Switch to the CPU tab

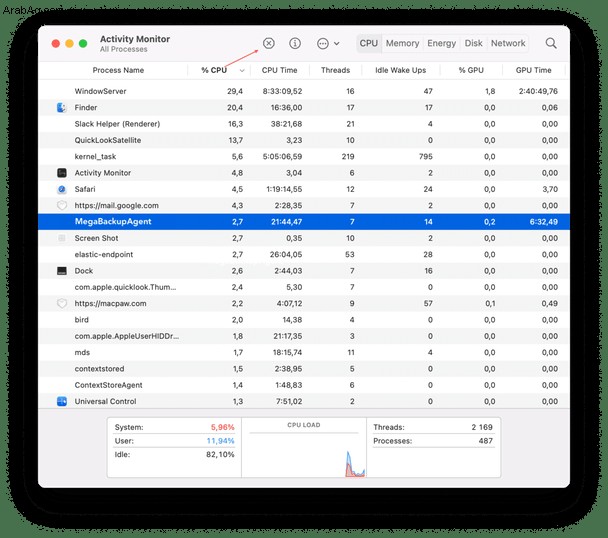click(x=368, y=43)
